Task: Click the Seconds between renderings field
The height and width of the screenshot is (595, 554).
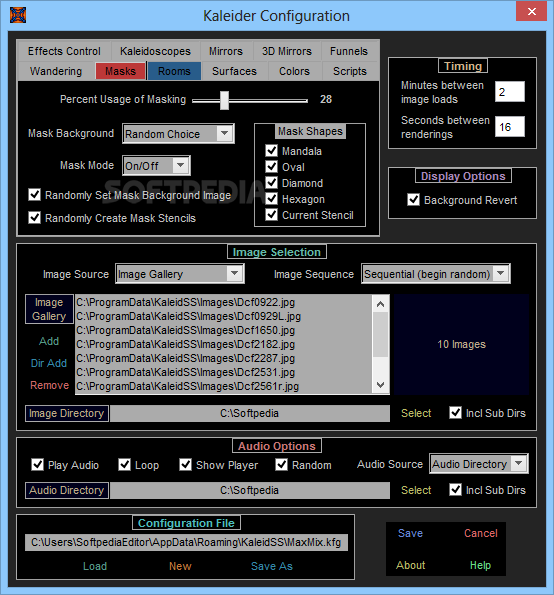Action: (510, 127)
